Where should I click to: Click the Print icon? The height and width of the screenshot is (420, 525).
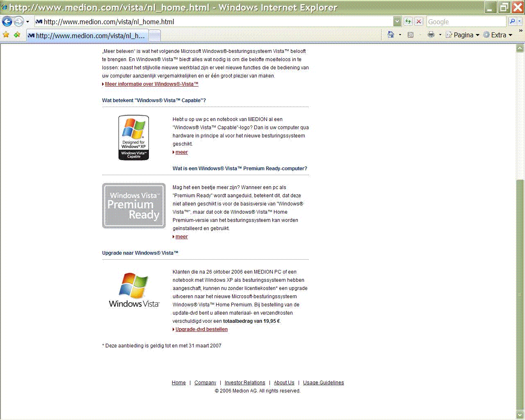431,35
